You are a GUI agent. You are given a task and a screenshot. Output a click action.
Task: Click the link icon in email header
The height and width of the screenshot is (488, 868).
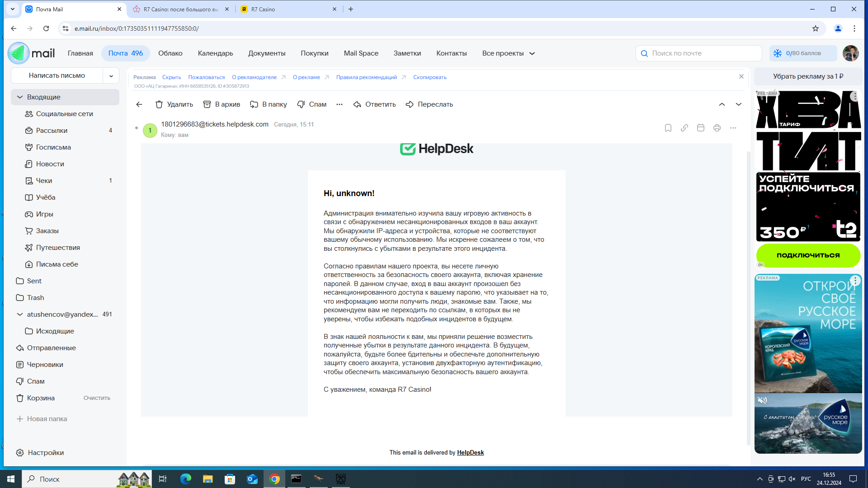pos(684,128)
